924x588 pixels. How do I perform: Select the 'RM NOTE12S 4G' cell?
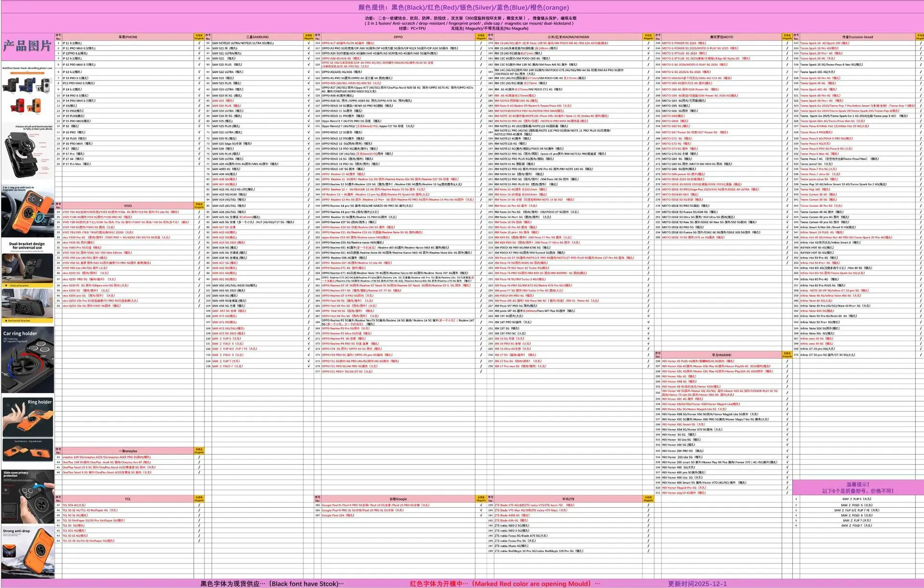click(568, 143)
